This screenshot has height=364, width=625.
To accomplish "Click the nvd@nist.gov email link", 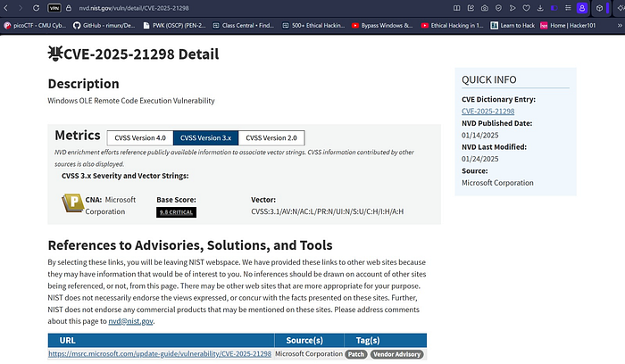I will [x=130, y=321].
